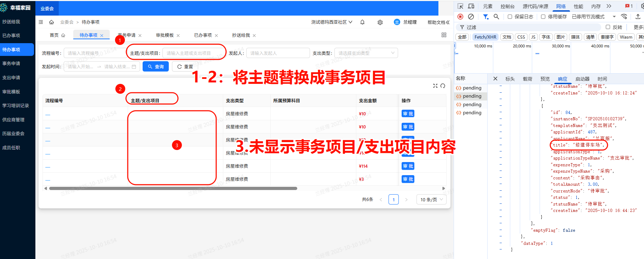Close the 抄送给我 tab
Screen dimensions: 644x259
pos(254,35)
